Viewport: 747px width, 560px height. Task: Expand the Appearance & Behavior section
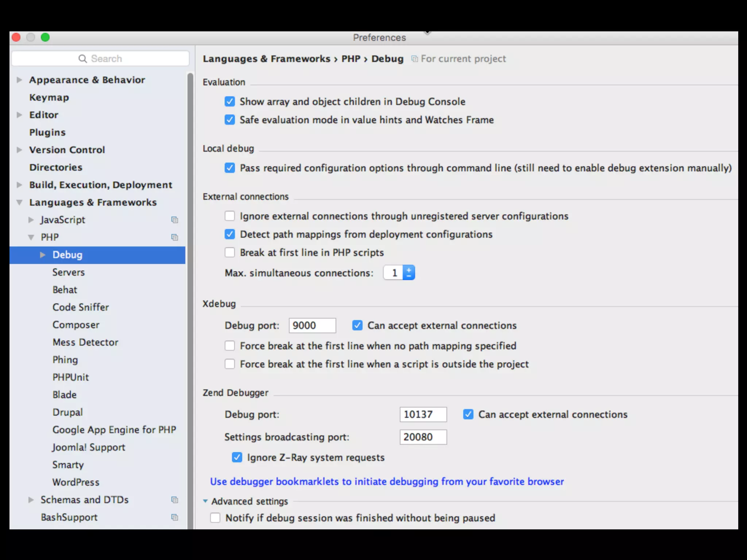[20, 80]
